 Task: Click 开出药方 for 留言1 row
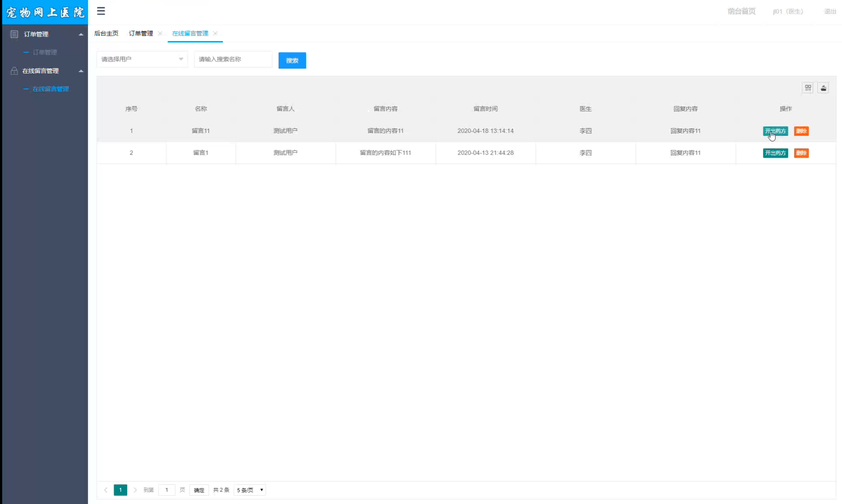coord(775,153)
